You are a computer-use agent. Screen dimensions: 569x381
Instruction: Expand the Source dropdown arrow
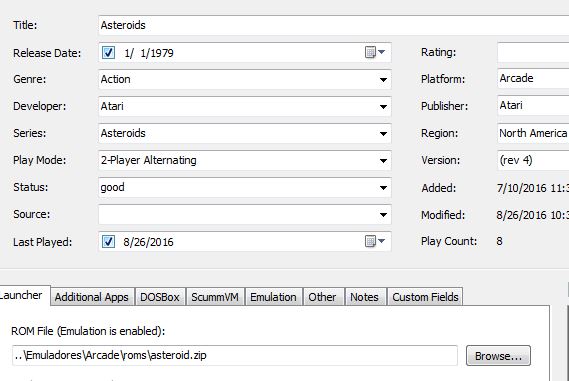[x=383, y=214]
